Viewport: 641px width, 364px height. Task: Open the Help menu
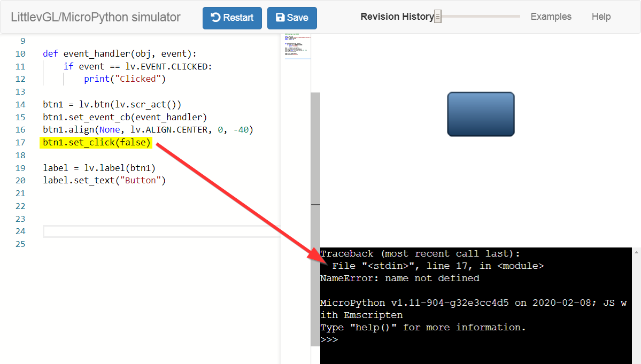click(x=601, y=17)
